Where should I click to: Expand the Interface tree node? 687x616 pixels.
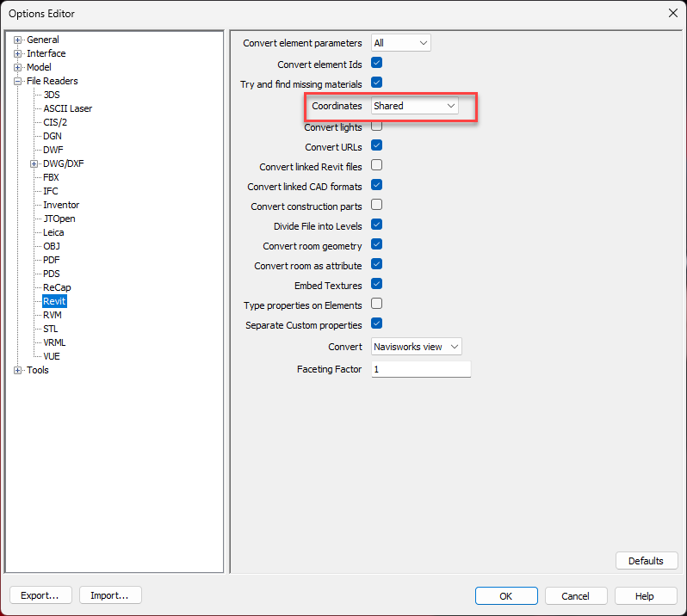(17, 54)
